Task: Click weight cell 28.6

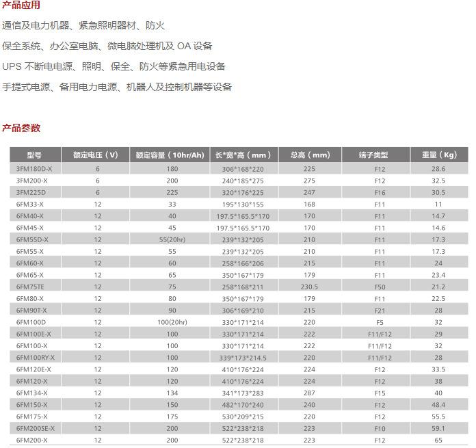Action: pyautogui.click(x=438, y=169)
